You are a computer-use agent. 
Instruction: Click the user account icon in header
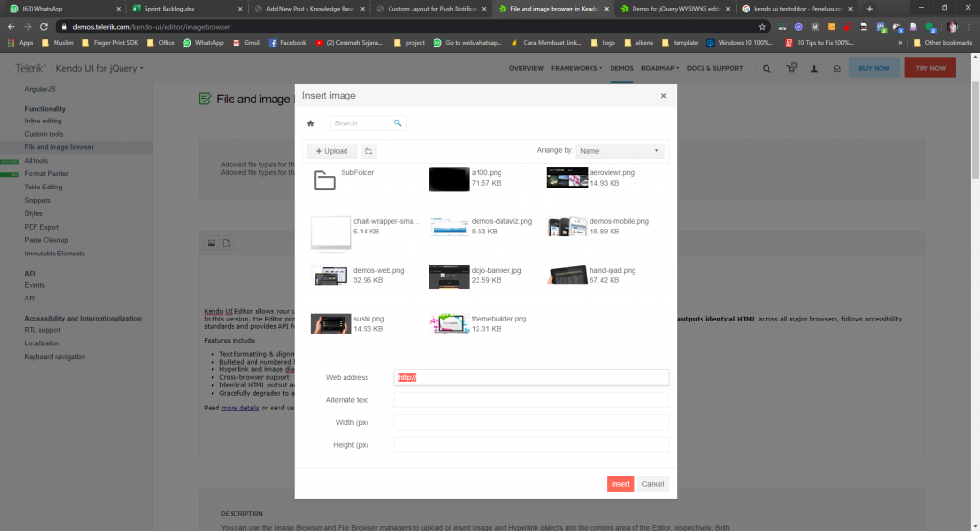814,68
